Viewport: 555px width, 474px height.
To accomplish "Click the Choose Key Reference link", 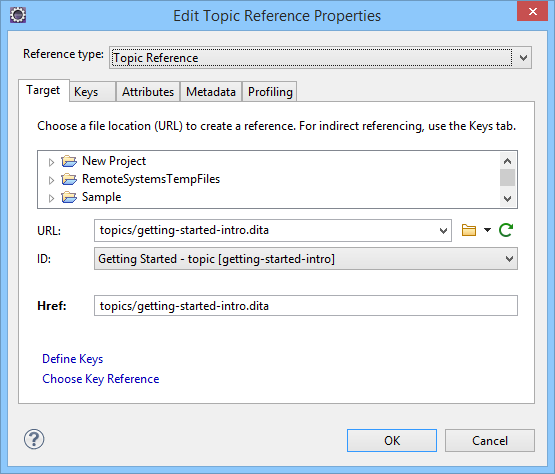I will 101,379.
